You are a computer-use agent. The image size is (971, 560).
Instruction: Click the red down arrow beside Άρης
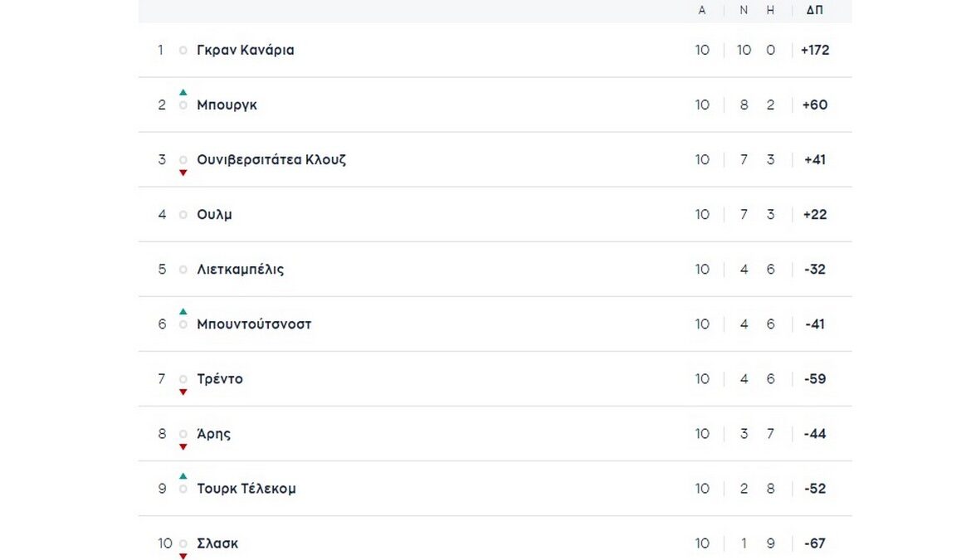pos(183,446)
